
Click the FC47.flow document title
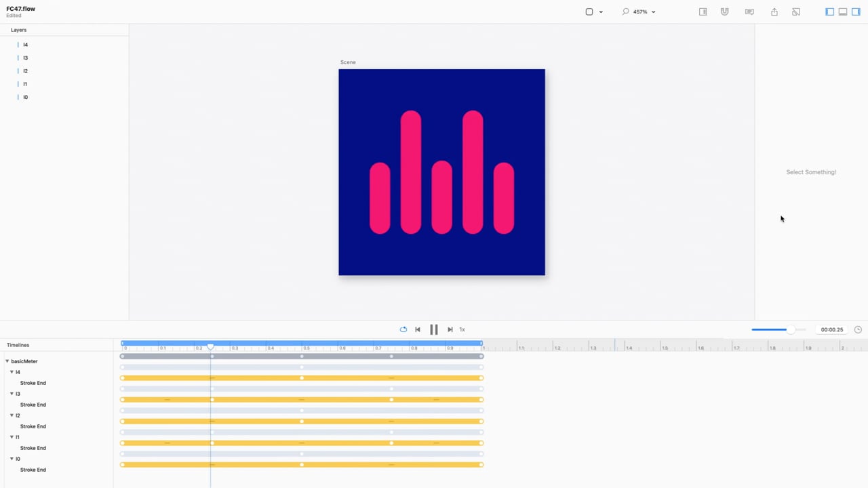(21, 9)
